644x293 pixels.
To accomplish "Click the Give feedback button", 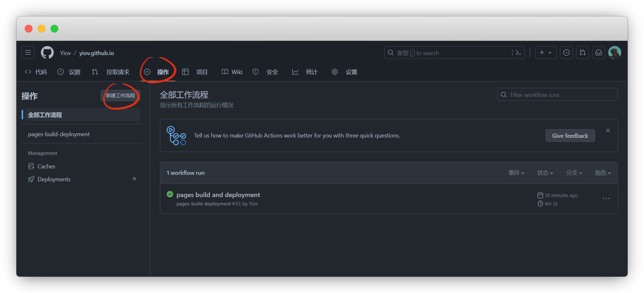I will 570,136.
